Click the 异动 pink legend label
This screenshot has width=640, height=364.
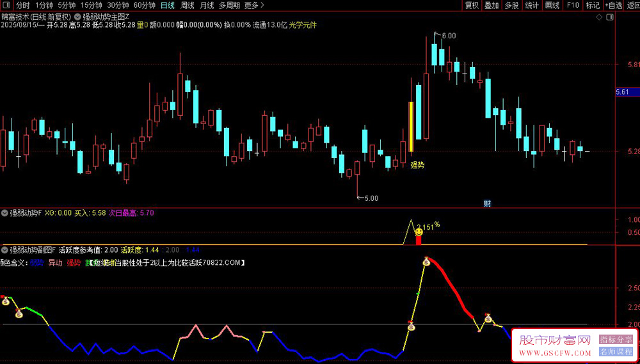(x=55, y=263)
